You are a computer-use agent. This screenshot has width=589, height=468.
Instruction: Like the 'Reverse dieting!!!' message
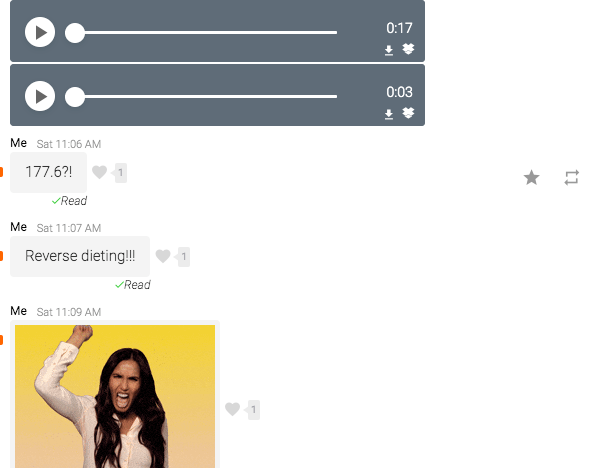click(163, 256)
